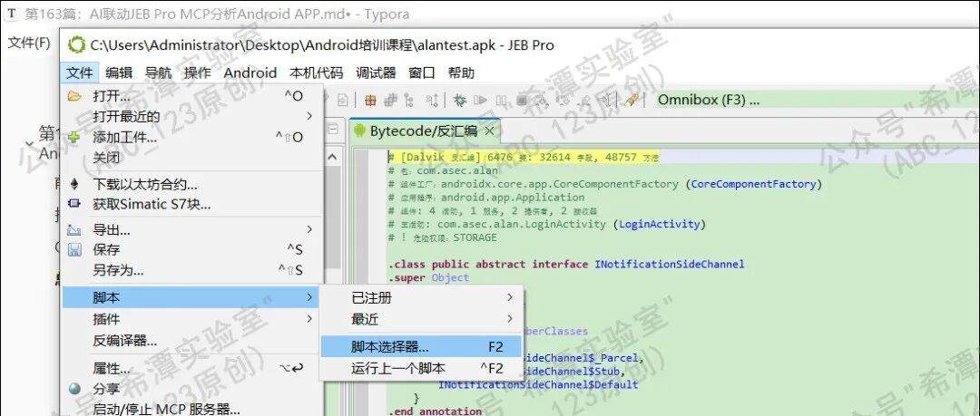The width and height of the screenshot is (980, 416).
Task: Choose 下载以太坊合约... entry
Action: pyautogui.click(x=192, y=184)
